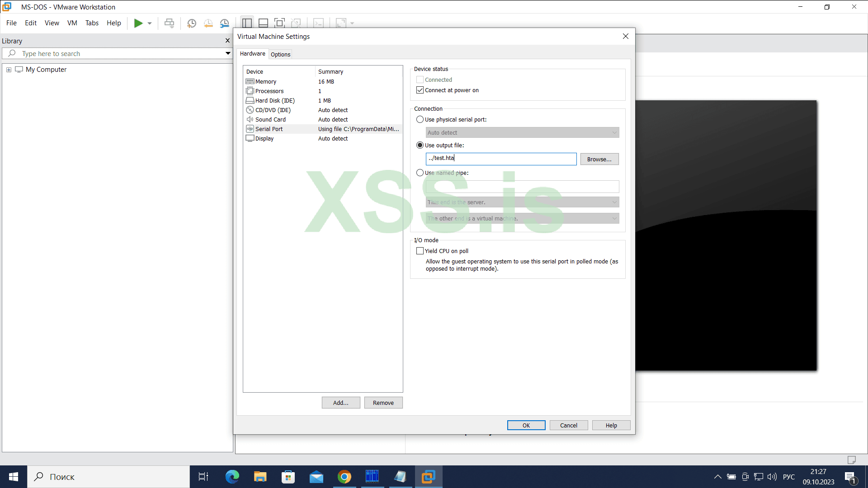868x488 pixels.
Task: Open the library search filter dropdown
Action: coord(228,53)
